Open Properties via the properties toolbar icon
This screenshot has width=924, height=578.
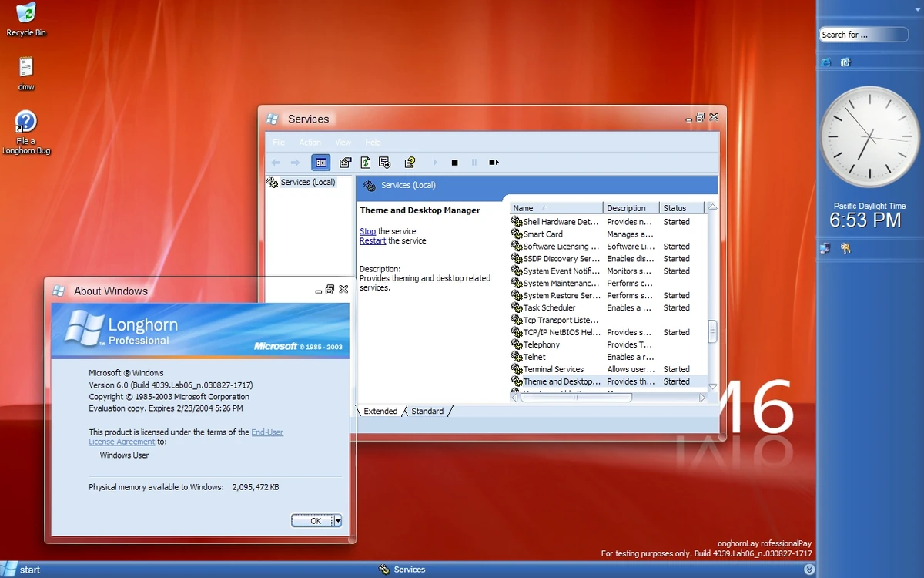point(344,163)
